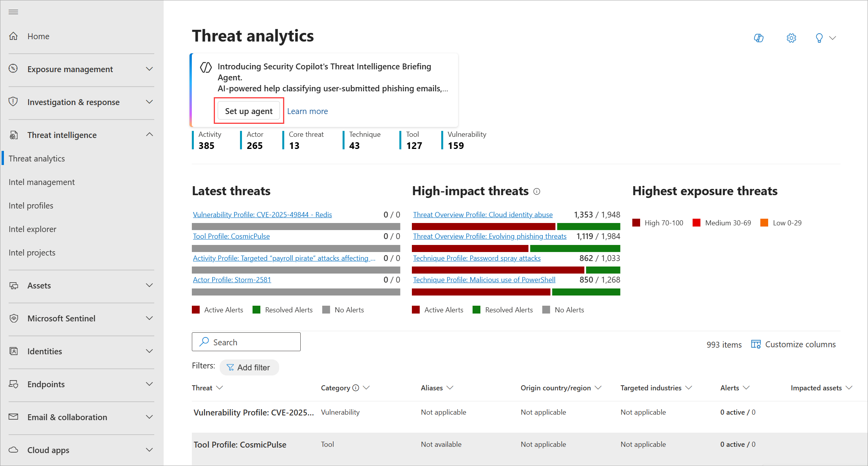Screen dimensions: 868x466
Task: Open Threat Overview Profile: Cloud identity abuse
Action: pos(483,215)
